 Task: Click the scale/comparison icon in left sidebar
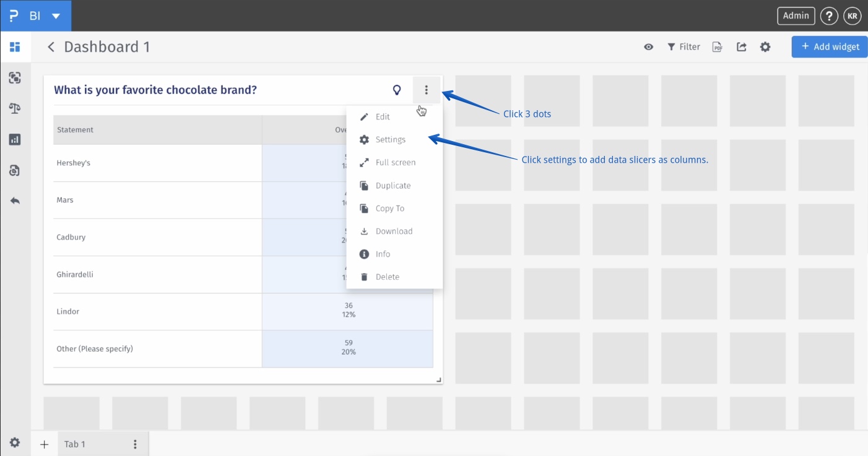click(15, 108)
